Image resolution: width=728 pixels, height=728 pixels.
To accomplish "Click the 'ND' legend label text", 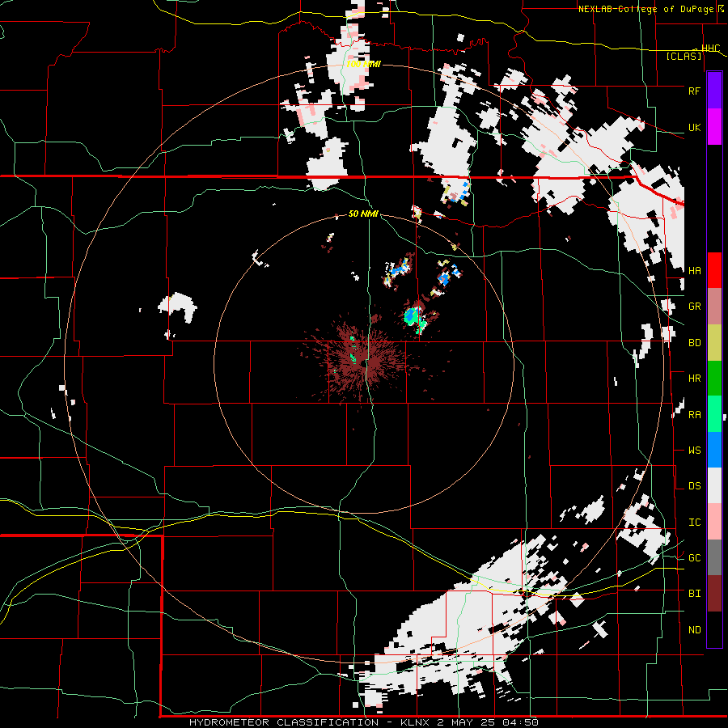I will click(x=694, y=629).
